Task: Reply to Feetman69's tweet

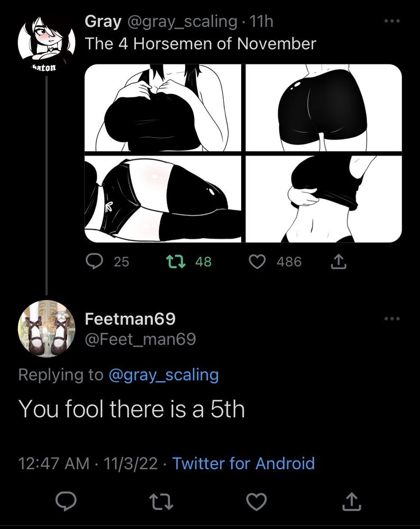Action: tap(66, 501)
